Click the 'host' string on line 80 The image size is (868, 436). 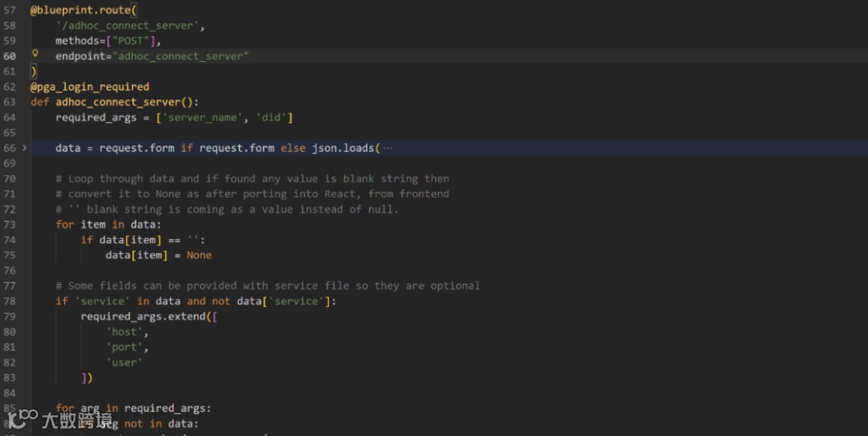[124, 332]
